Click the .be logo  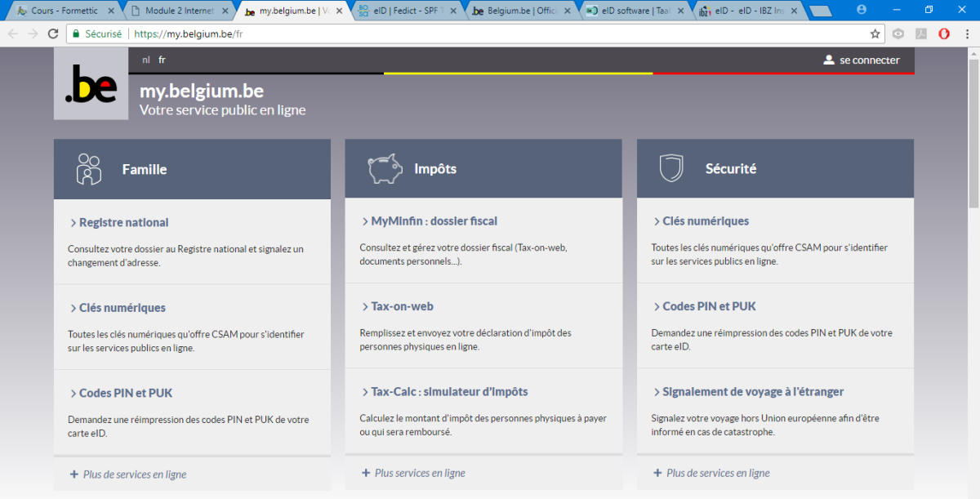91,84
